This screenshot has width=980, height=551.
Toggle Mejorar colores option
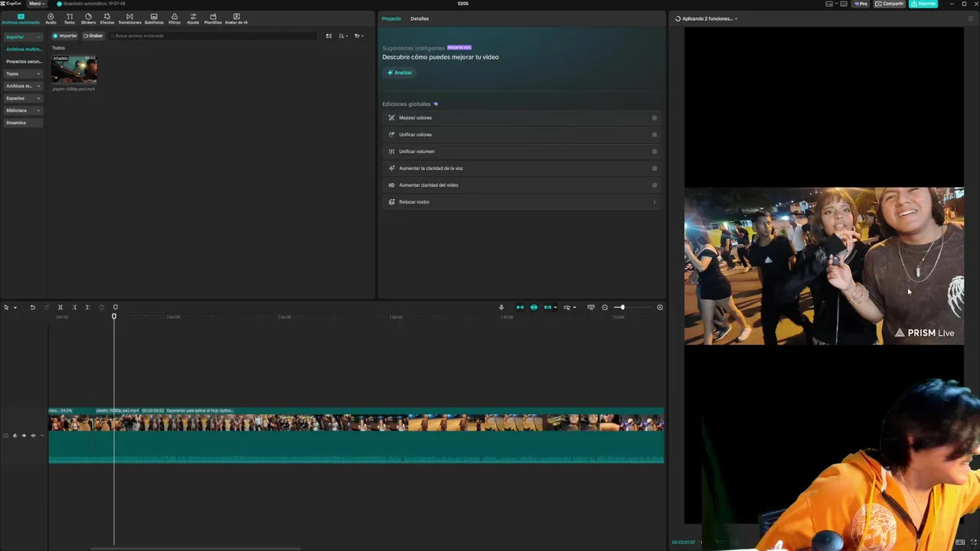click(x=655, y=118)
